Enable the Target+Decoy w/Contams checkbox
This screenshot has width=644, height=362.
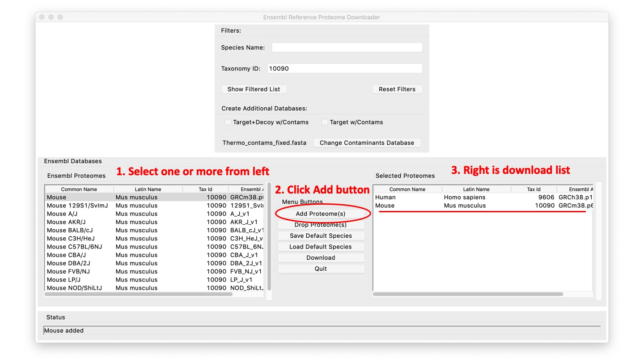[228, 122]
